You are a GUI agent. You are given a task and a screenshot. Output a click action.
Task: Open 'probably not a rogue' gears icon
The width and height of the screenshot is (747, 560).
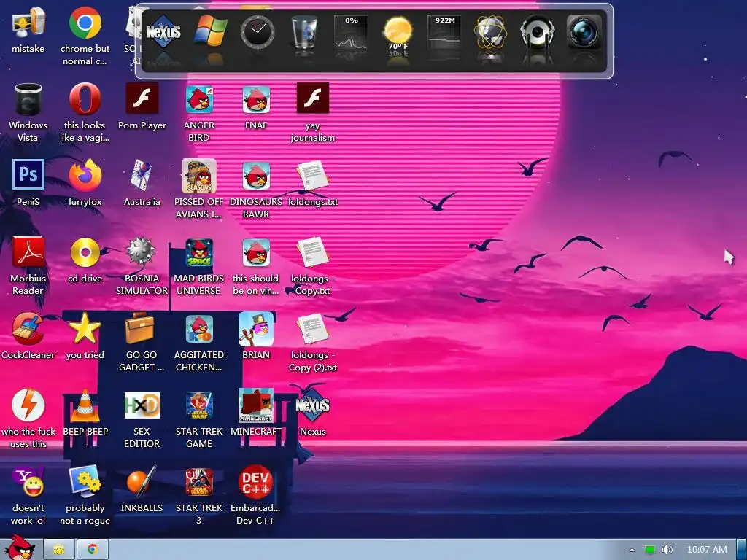[85, 482]
